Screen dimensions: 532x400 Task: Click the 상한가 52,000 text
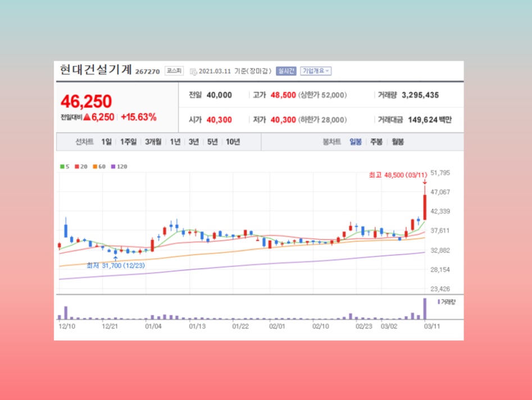(x=322, y=95)
